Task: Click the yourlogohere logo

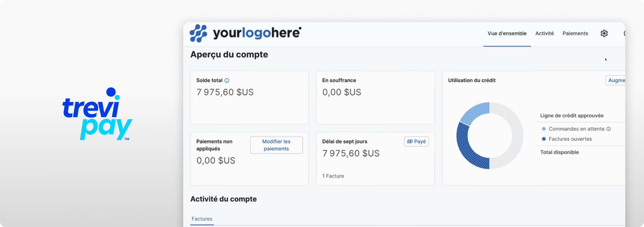Action: pyautogui.click(x=245, y=33)
